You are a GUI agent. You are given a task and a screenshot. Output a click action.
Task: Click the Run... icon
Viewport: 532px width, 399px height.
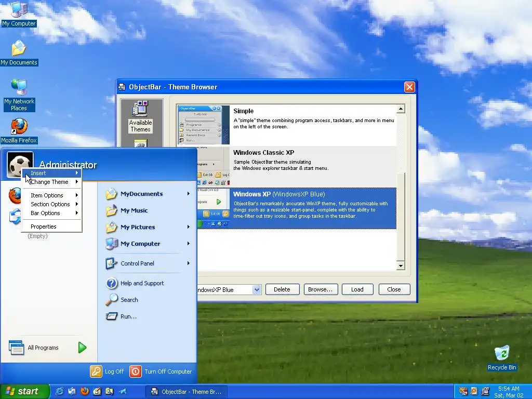point(111,316)
